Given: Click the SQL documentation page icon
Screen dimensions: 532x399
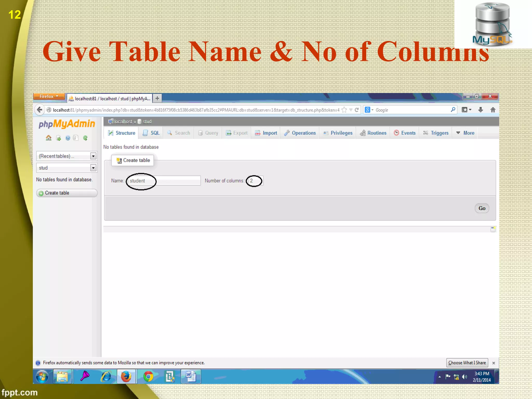Looking at the screenshot, I should [76, 138].
